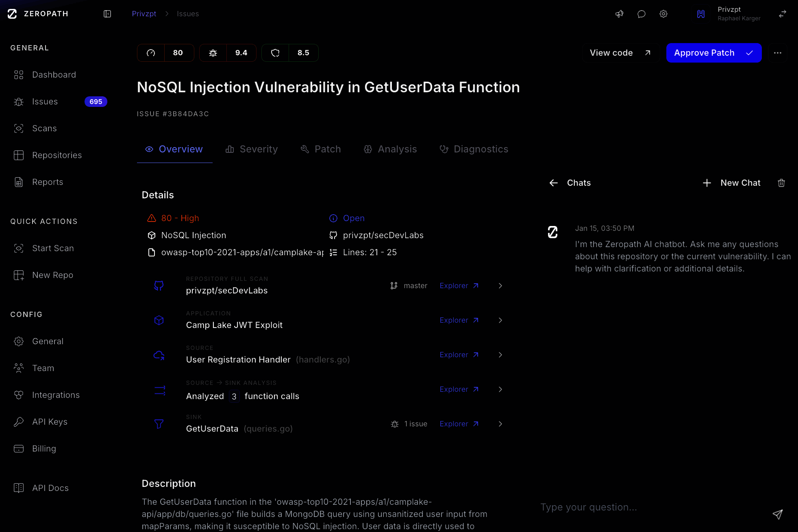This screenshot has height=532, width=798.
Task: Click the ZeroPath logo
Action: click(13, 14)
